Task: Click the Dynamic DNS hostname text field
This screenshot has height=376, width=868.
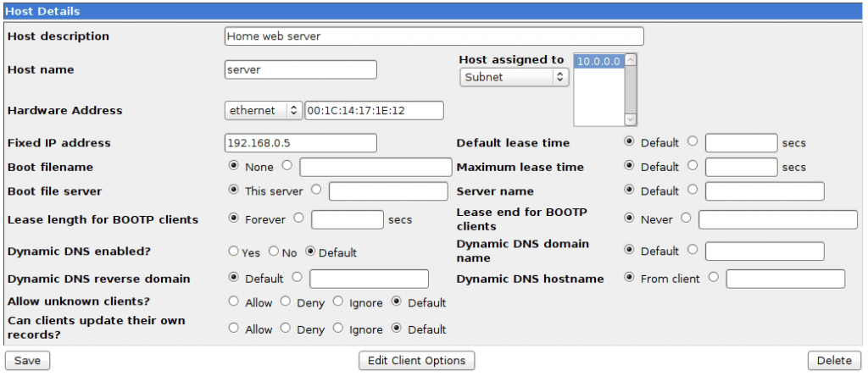Action: [x=785, y=278]
